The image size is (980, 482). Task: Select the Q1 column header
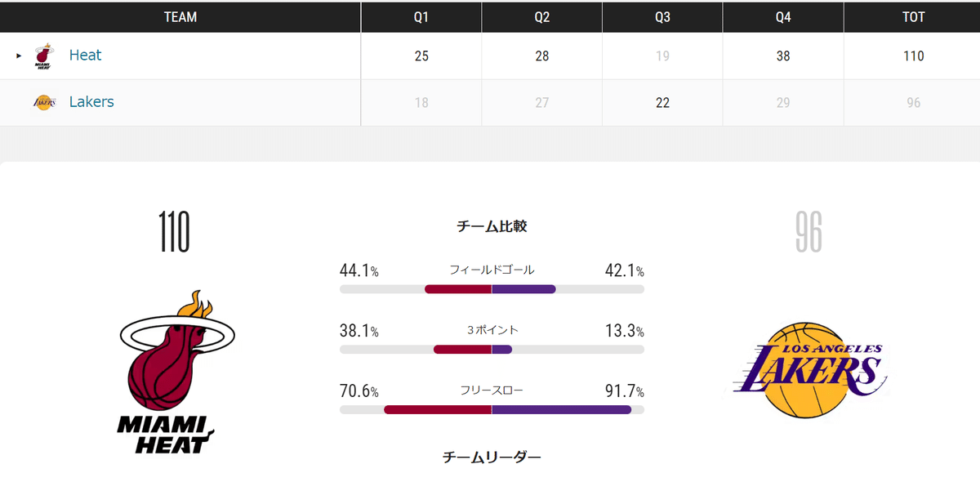click(x=421, y=16)
